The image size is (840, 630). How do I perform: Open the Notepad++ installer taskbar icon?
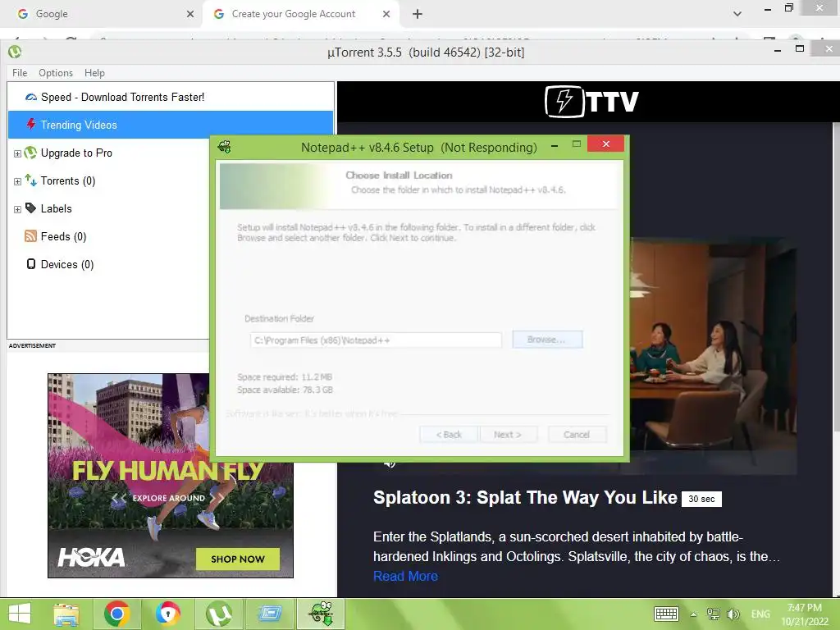click(321, 614)
